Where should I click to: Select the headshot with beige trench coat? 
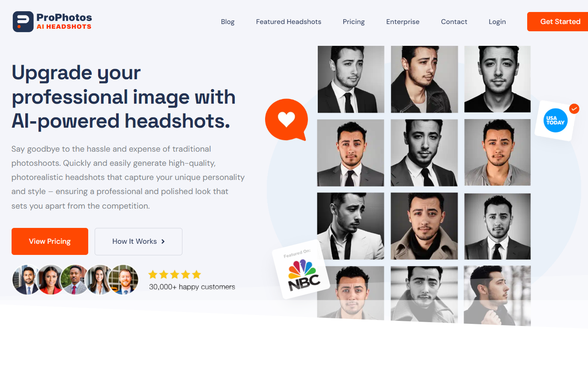click(424, 226)
